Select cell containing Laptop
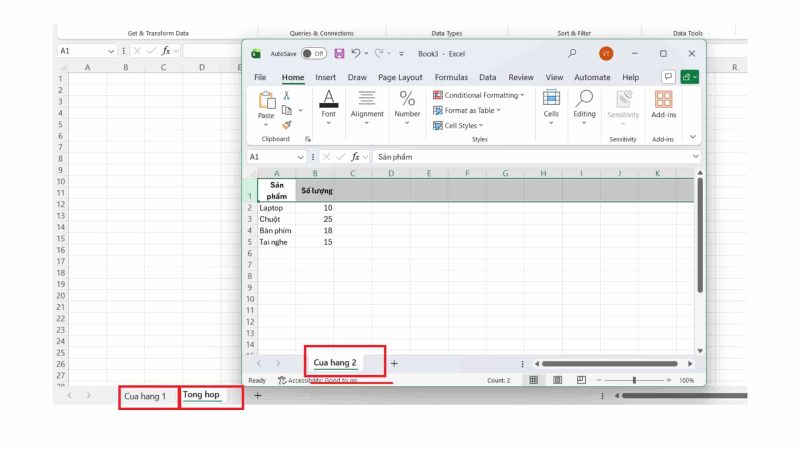 277,208
